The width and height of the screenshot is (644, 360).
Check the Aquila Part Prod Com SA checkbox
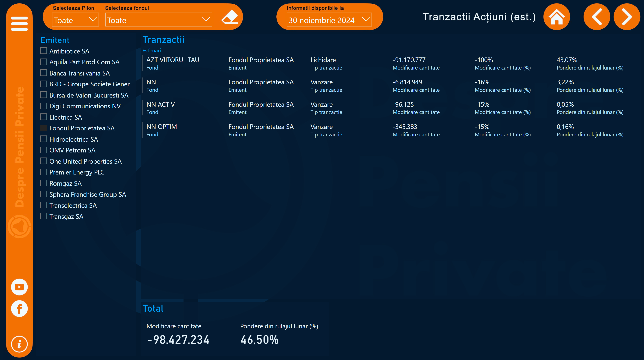(43, 62)
